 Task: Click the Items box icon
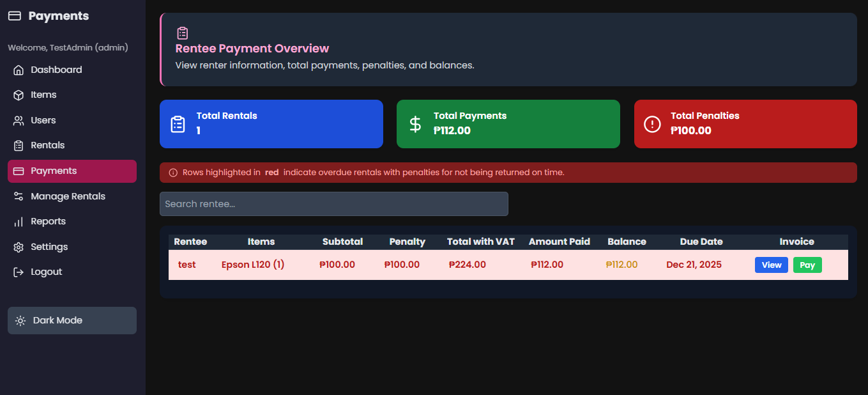(19, 95)
